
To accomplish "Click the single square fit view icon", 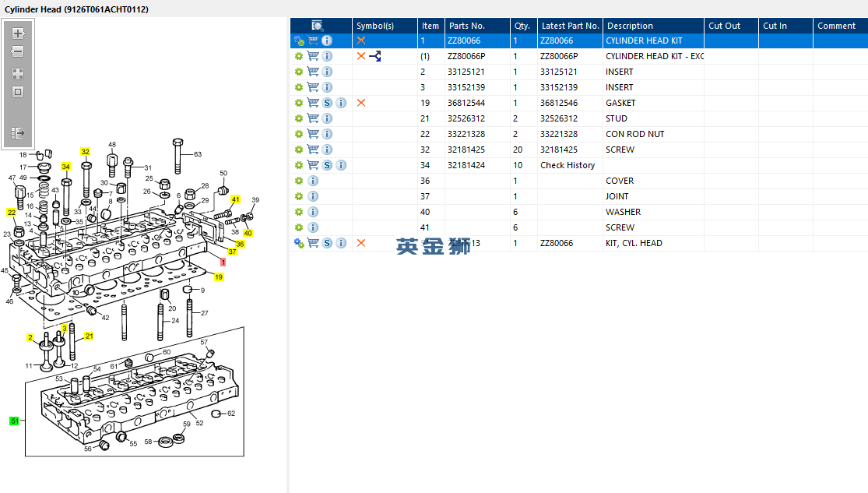I will coord(18,92).
